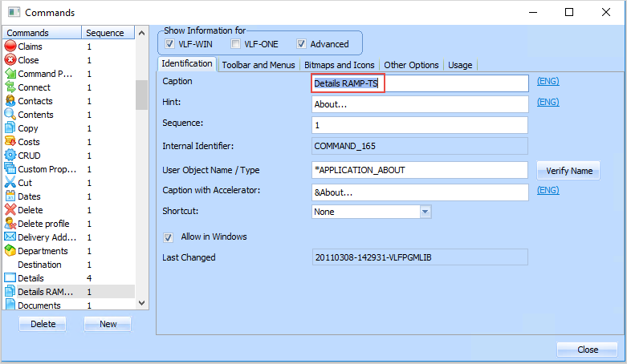Click the Contacts command icon
Viewport: 627px width, 364px height.
(x=10, y=101)
